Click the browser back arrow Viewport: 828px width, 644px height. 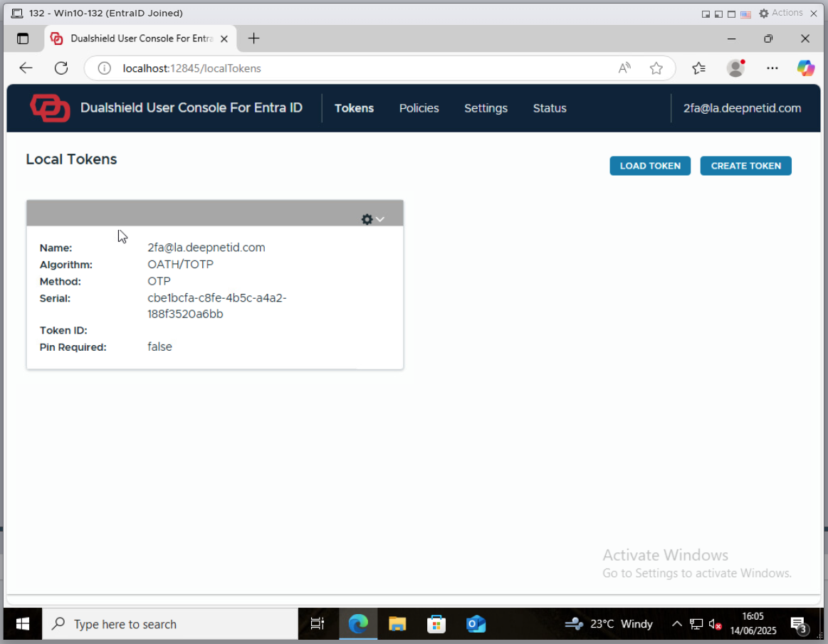(26, 68)
